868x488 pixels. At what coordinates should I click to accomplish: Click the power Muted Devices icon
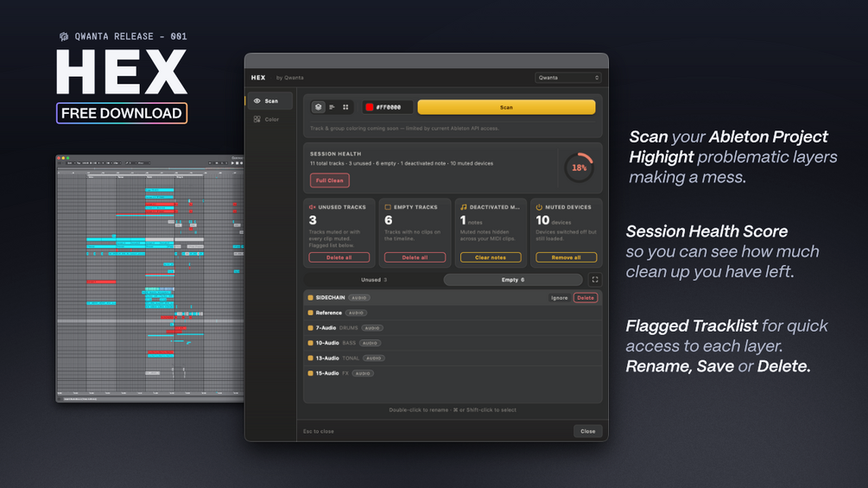(539, 207)
